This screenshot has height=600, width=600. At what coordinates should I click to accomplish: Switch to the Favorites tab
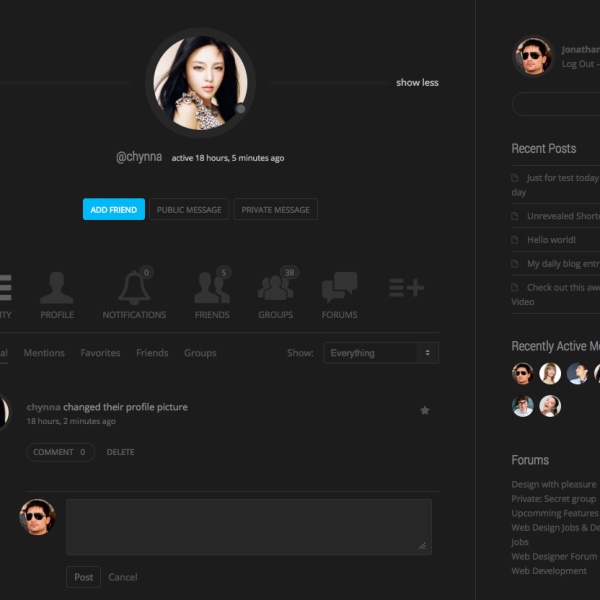click(100, 353)
